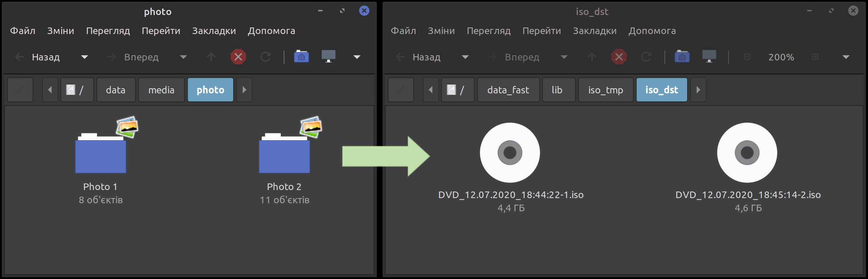Open Файл menu in photo window
The height and width of the screenshot is (279, 868).
[x=23, y=31]
